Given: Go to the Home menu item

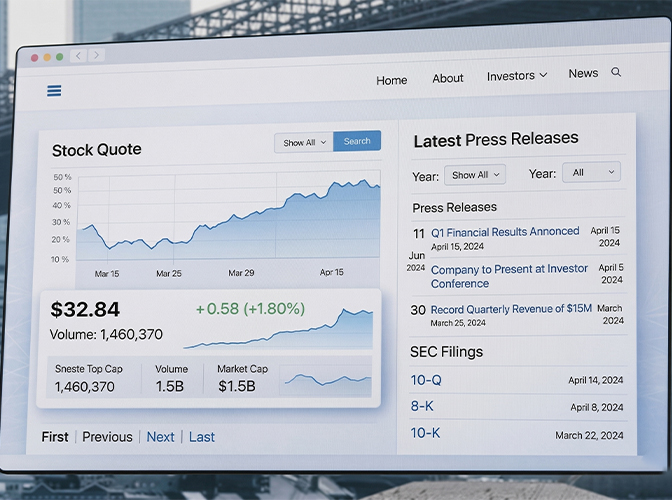Looking at the screenshot, I should (x=391, y=80).
